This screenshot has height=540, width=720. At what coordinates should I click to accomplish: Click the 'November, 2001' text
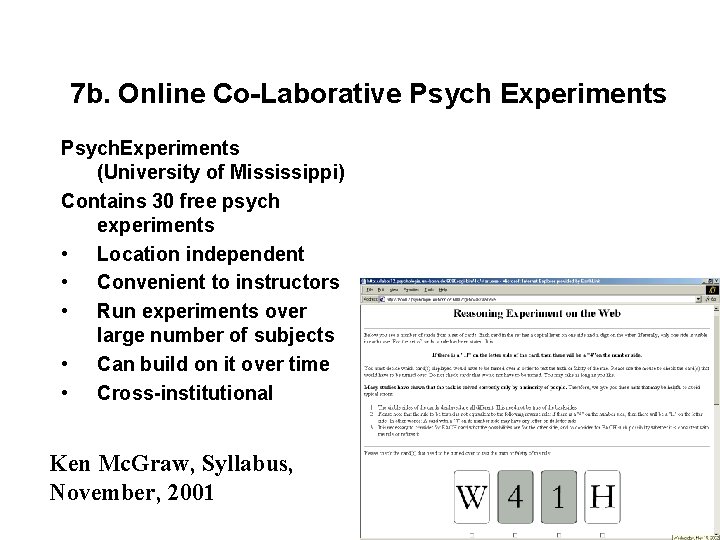132,493
